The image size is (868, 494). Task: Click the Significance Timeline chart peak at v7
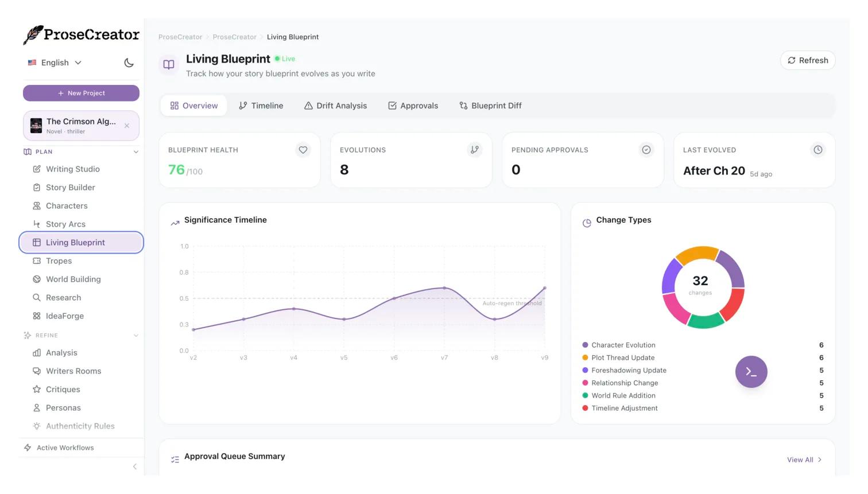(x=444, y=289)
